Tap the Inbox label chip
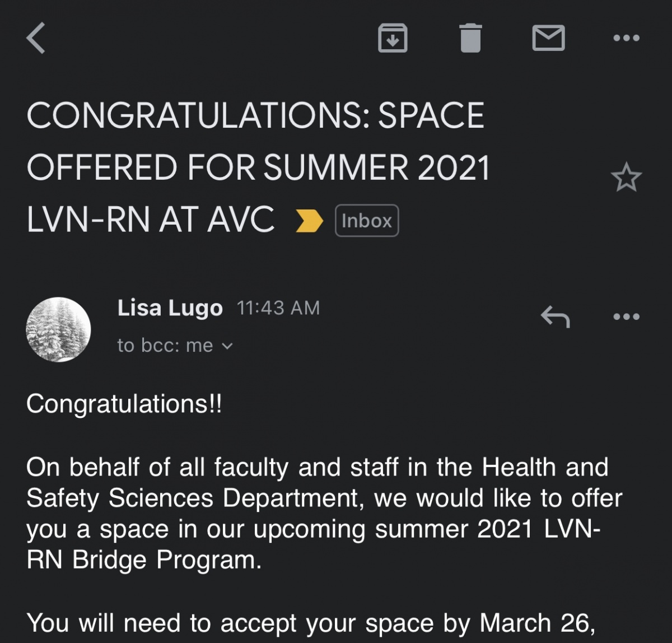 [367, 221]
